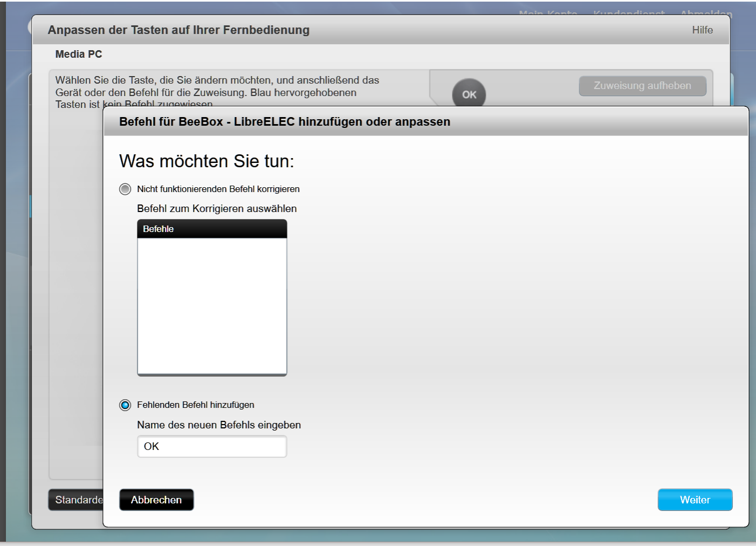Viewport: 756px width, 546px height.
Task: Click the partially hidden Standard button
Action: 76,500
